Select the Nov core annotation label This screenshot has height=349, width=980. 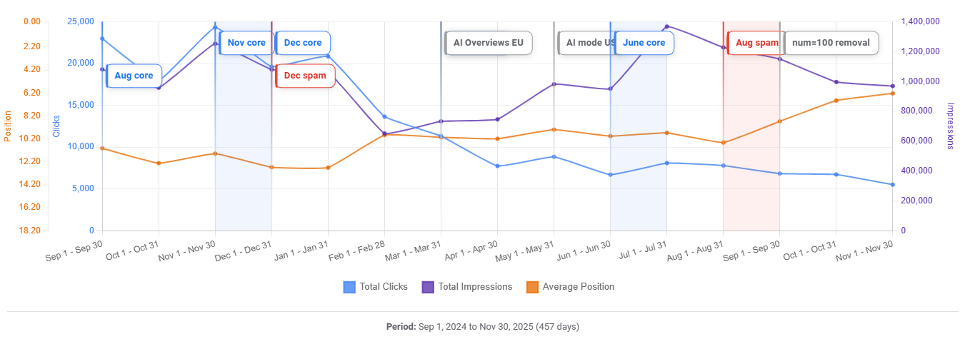click(246, 43)
